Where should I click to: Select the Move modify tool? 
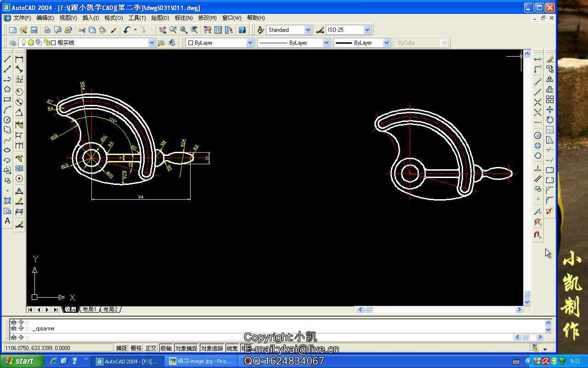pos(550,109)
